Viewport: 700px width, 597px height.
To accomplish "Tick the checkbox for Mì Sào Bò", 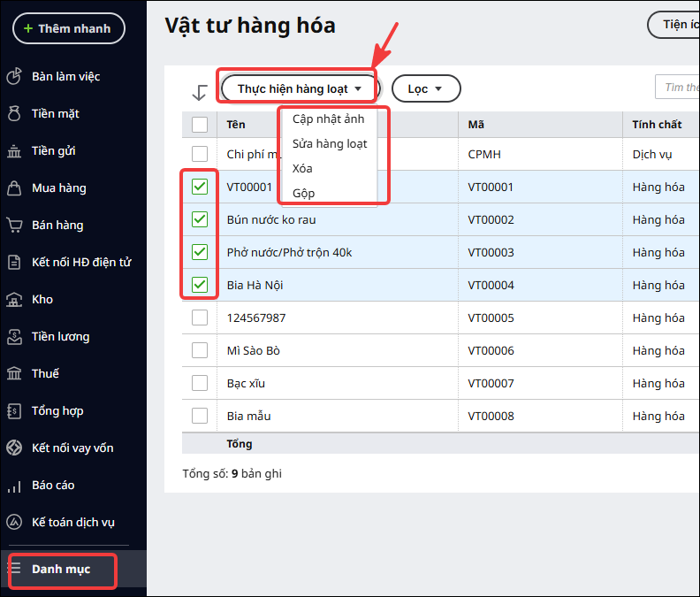I will point(200,350).
